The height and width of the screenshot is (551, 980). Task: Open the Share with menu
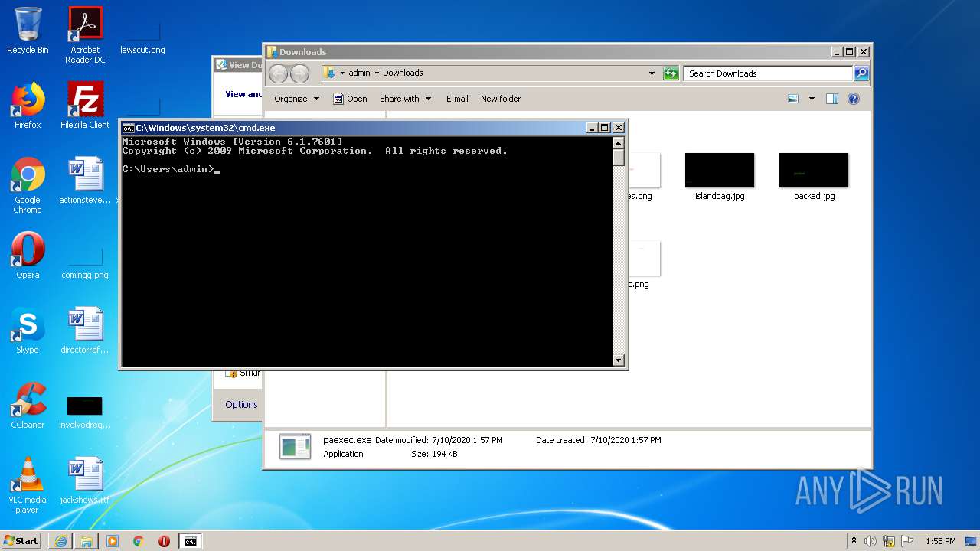(405, 99)
